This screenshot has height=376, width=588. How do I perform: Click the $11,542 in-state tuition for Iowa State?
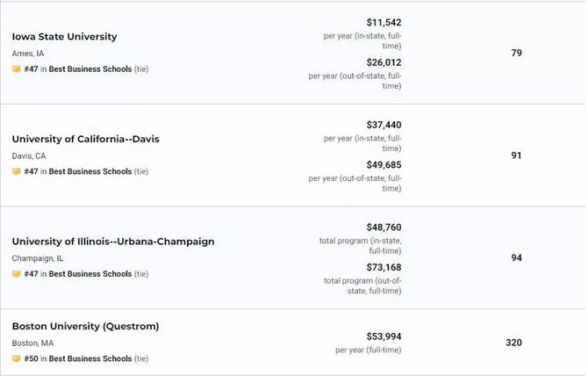pyautogui.click(x=384, y=23)
